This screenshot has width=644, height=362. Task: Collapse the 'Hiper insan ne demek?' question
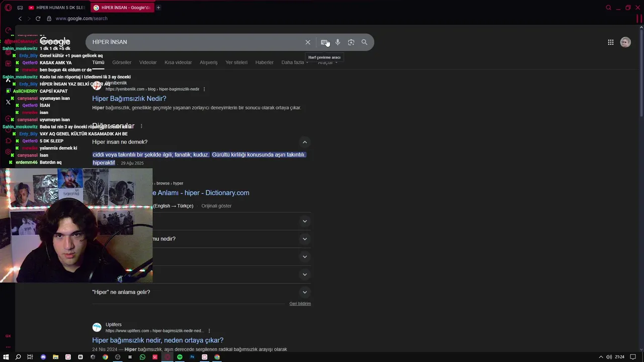pyautogui.click(x=304, y=142)
